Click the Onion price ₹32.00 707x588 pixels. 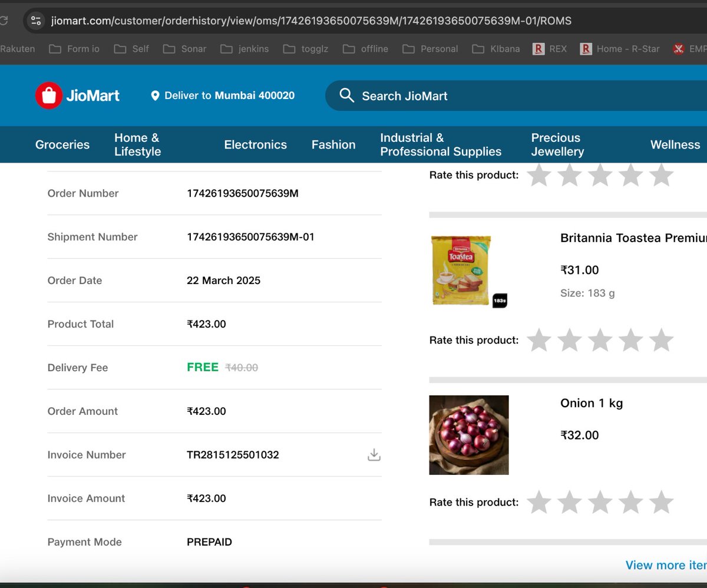[x=579, y=435]
